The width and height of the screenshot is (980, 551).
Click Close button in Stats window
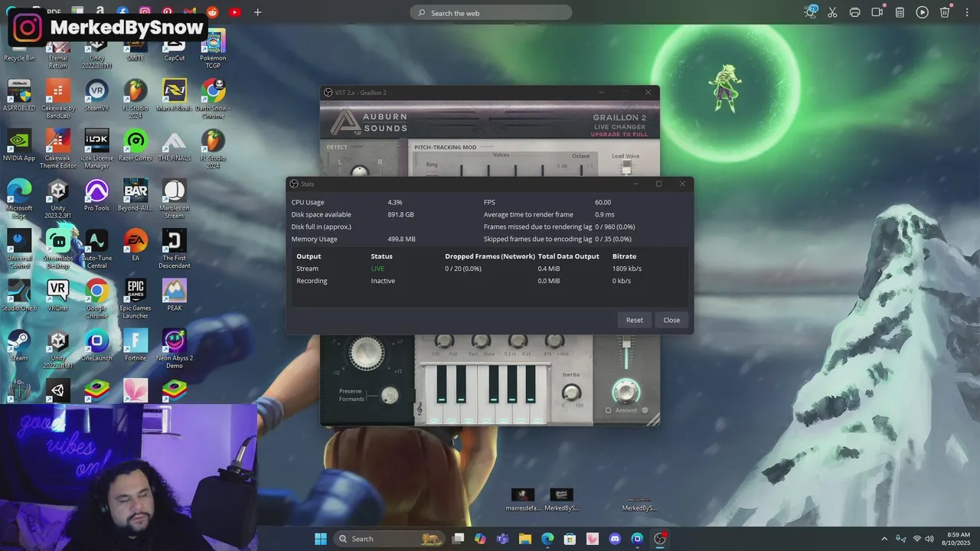point(671,320)
